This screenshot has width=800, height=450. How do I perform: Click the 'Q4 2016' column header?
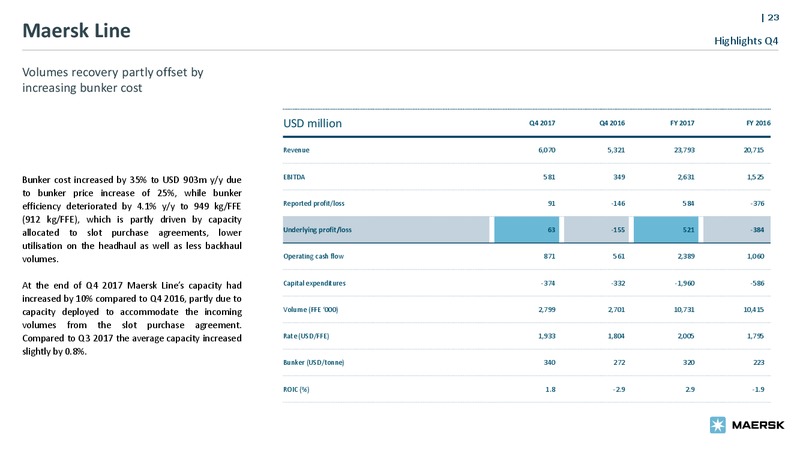(x=612, y=123)
